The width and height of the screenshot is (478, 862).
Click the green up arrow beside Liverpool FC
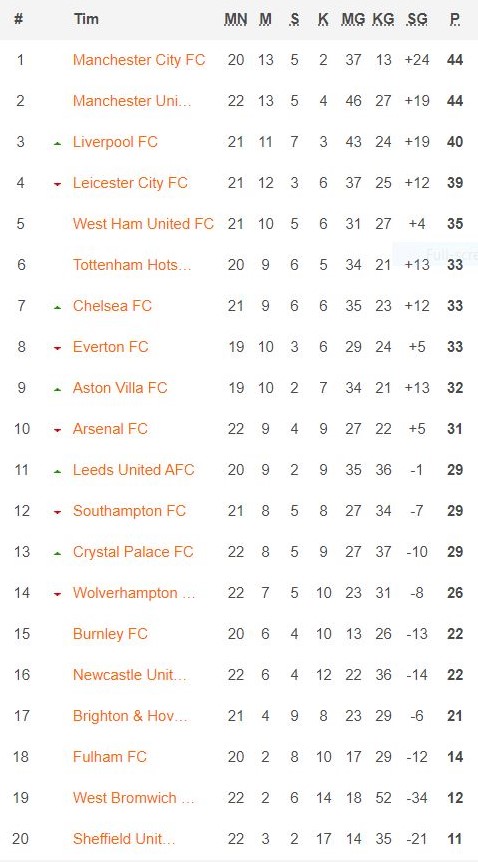point(57,143)
